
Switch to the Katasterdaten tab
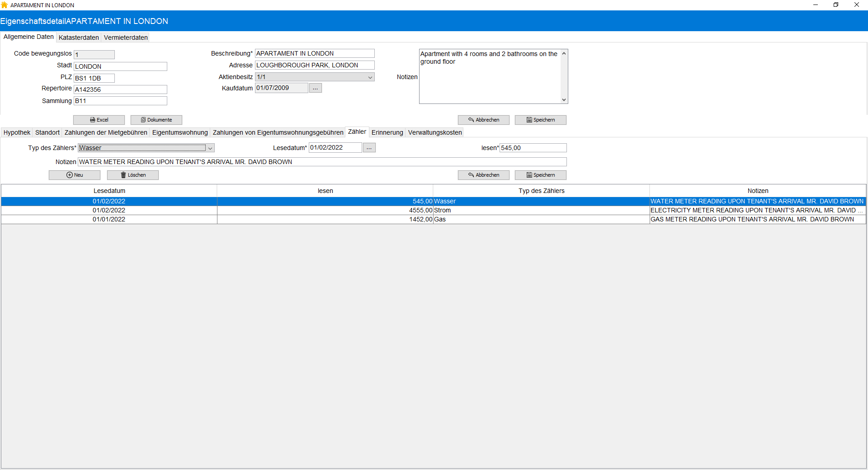[79, 38]
